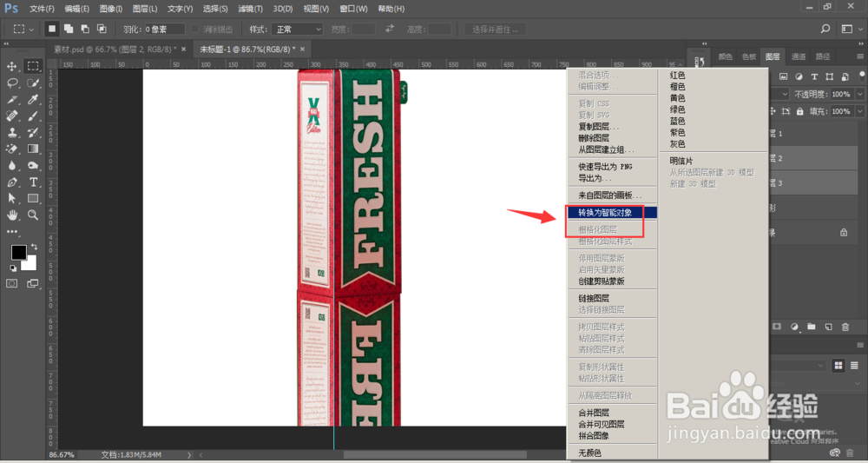Click the '选择并遮住...' button
Viewport: 868px width, 463px height.
[x=495, y=30]
